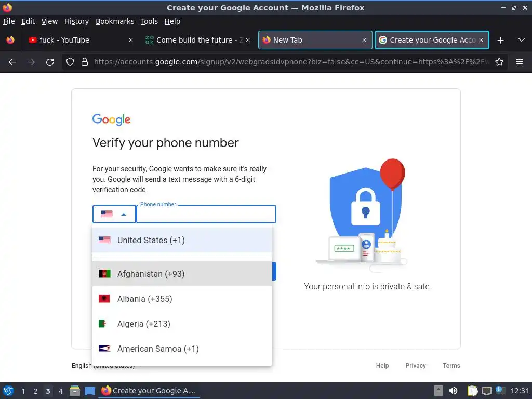The image size is (532, 399).
Task: Choose Albania (+355) from list
Action: [182, 299]
